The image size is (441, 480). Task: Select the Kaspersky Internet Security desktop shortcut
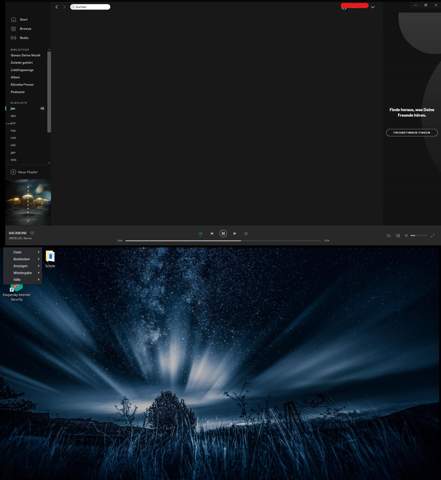coord(16,292)
